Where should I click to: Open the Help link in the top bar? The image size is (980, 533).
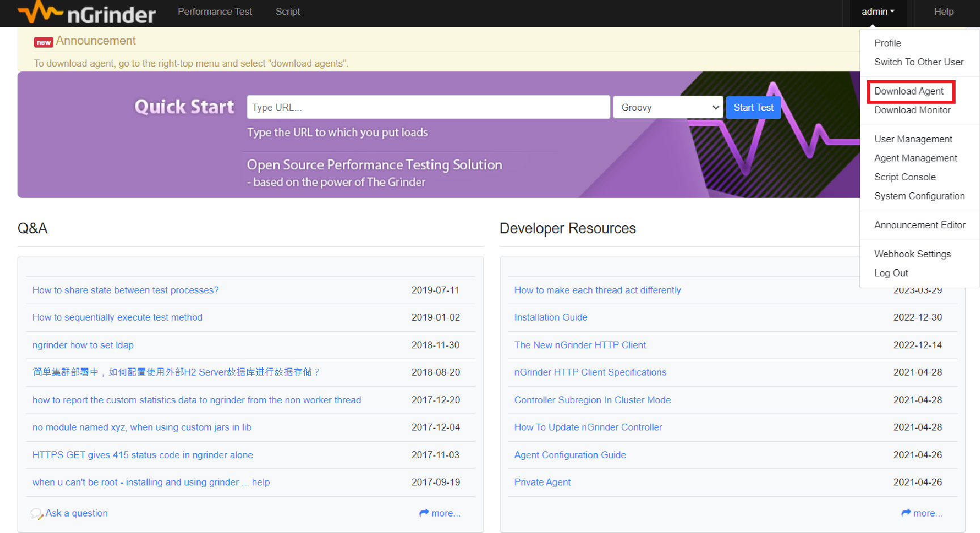pyautogui.click(x=944, y=11)
